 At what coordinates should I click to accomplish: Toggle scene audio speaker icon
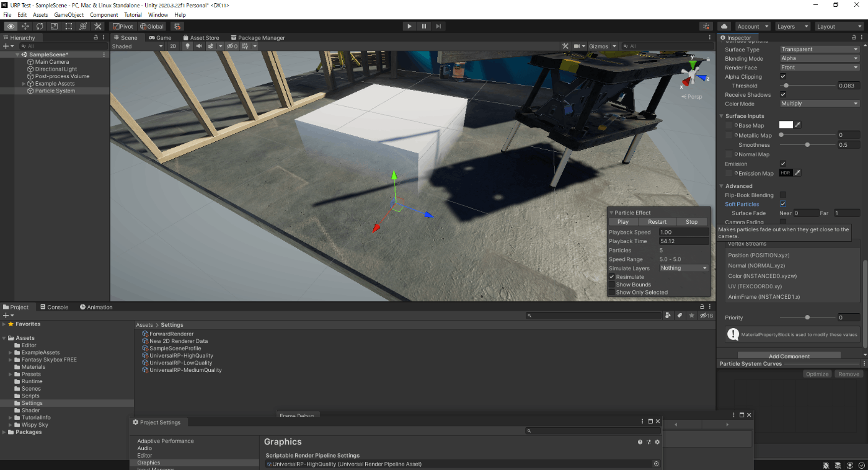(199, 47)
